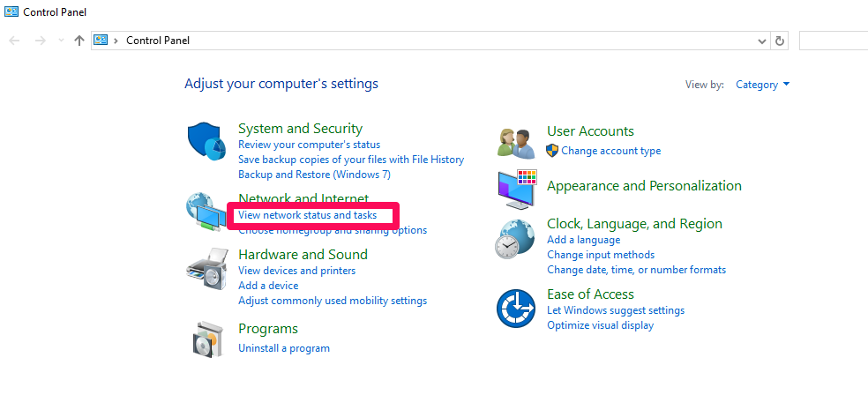Open the View by Category dropdown
This screenshot has width=868, height=417.
[763, 85]
